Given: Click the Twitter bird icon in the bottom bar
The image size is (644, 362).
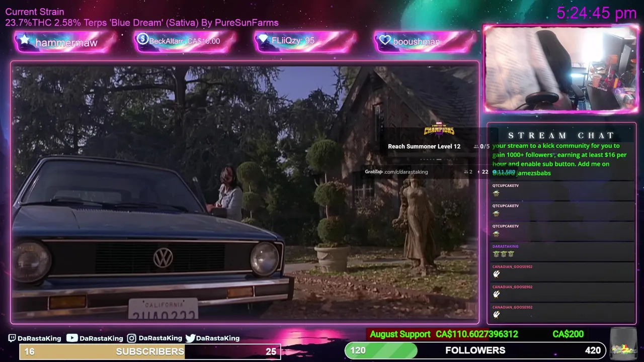Looking at the screenshot, I should tap(190, 338).
